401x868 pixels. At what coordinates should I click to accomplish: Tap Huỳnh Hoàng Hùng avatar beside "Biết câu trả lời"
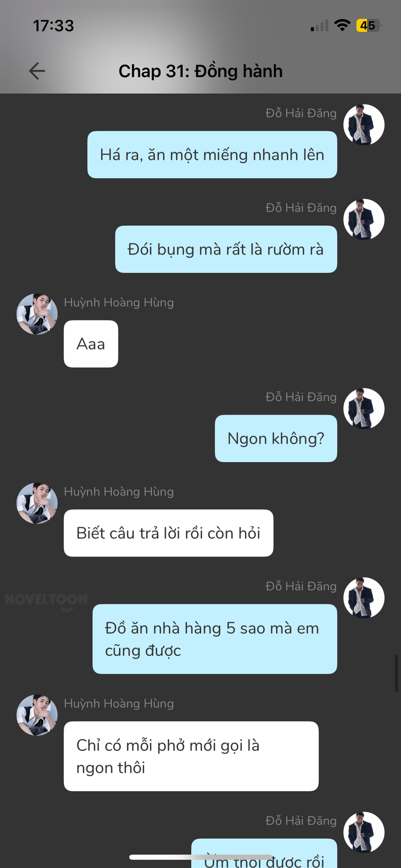click(x=37, y=503)
